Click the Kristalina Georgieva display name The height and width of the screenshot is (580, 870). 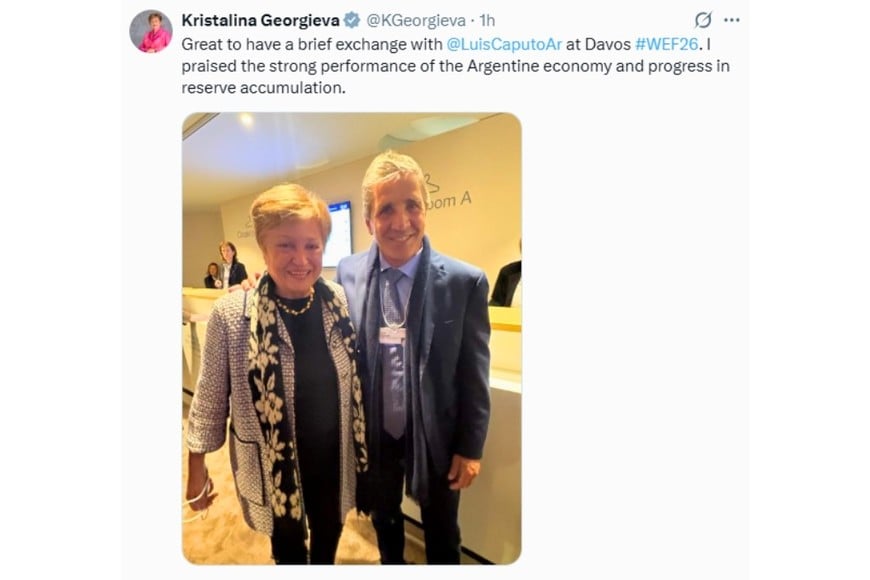tap(260, 21)
